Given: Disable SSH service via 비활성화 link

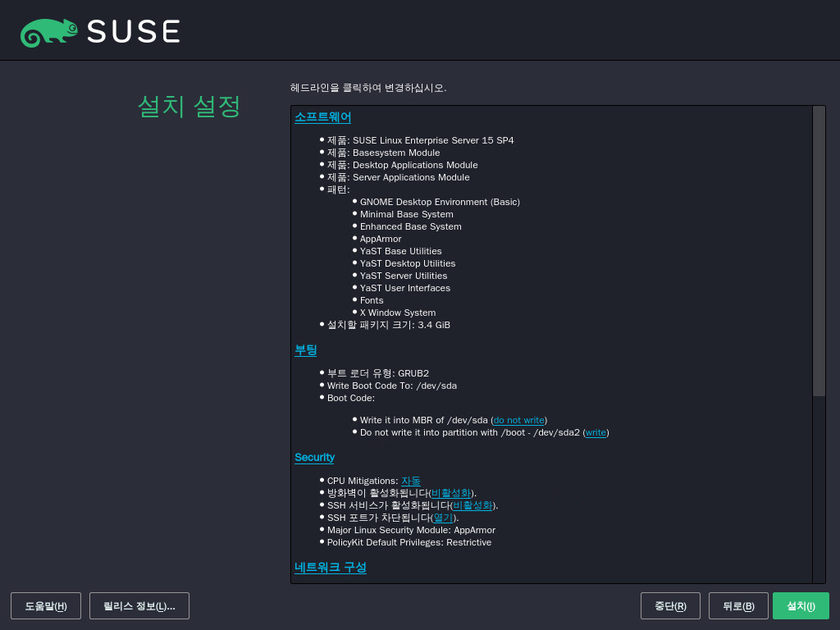Looking at the screenshot, I should coord(472,505).
